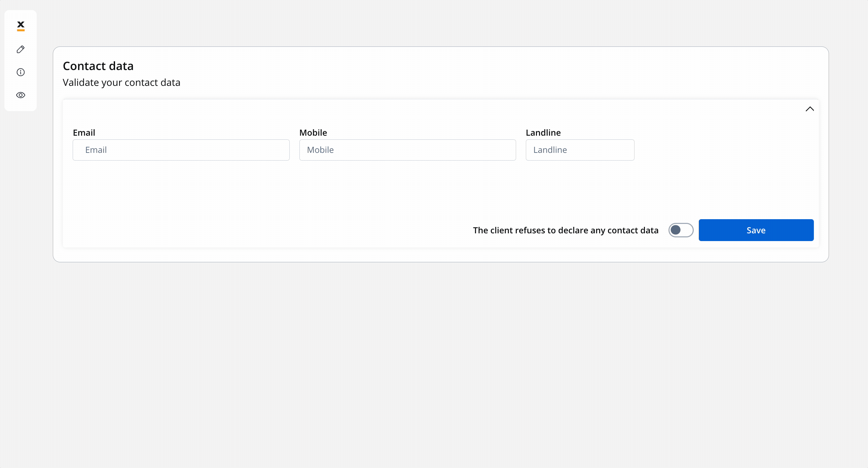Click 'Validate your contact data' subtitle

[x=121, y=82]
